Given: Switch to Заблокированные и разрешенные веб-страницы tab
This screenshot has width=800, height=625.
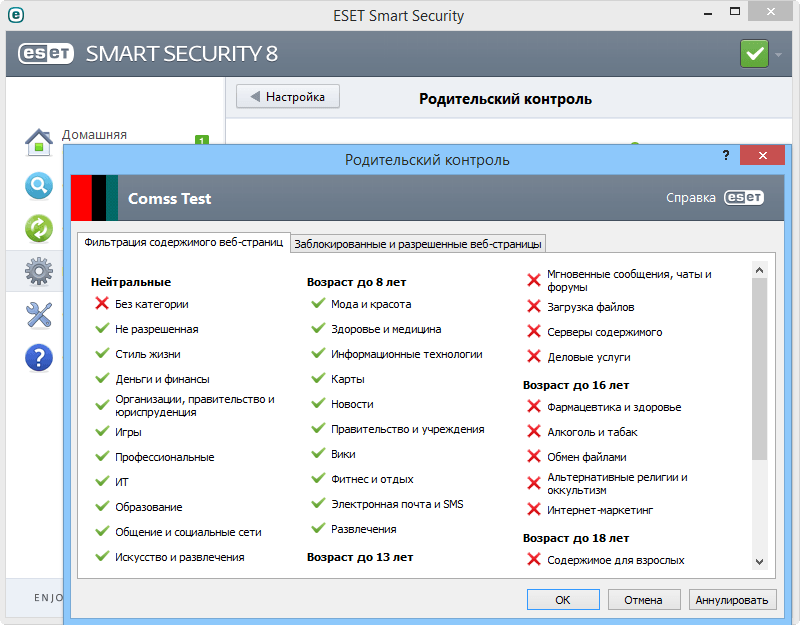Looking at the screenshot, I should coord(418,243).
